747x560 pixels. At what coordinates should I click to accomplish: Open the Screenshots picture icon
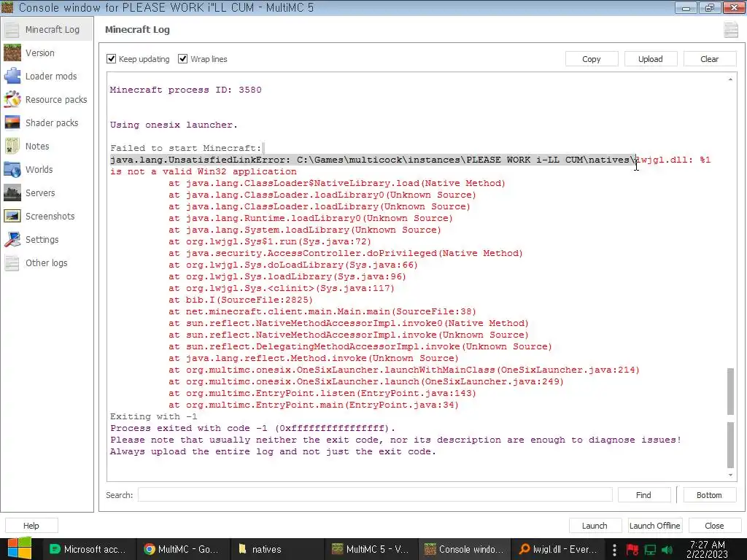pos(12,216)
